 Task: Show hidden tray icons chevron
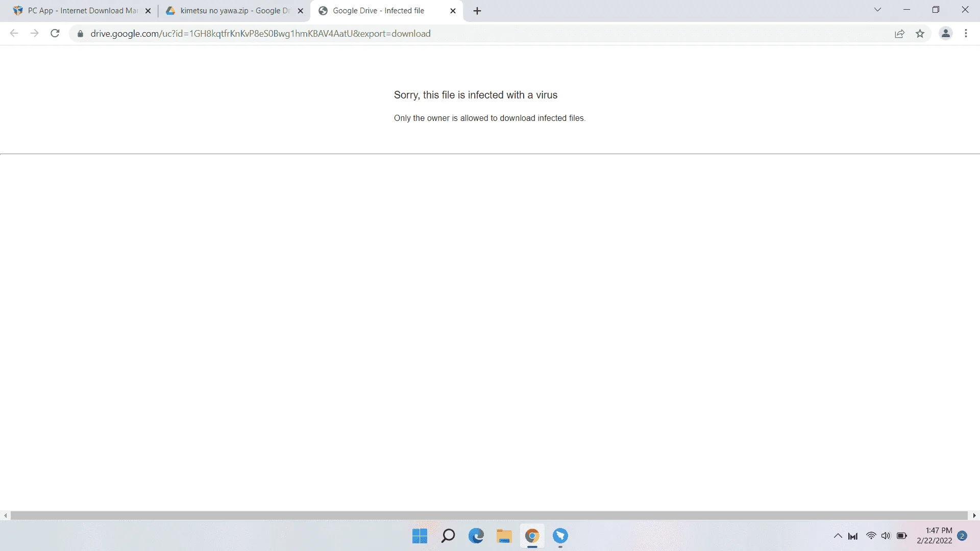(838, 536)
